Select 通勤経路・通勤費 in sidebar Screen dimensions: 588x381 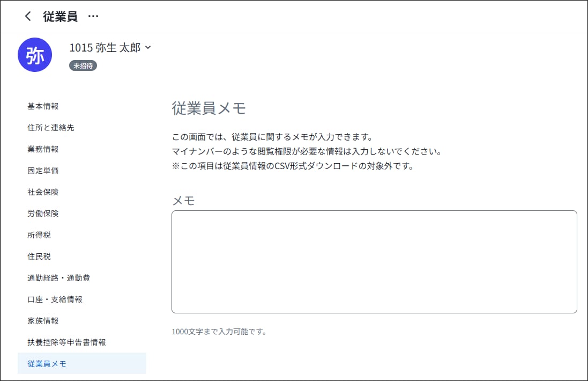pos(58,278)
